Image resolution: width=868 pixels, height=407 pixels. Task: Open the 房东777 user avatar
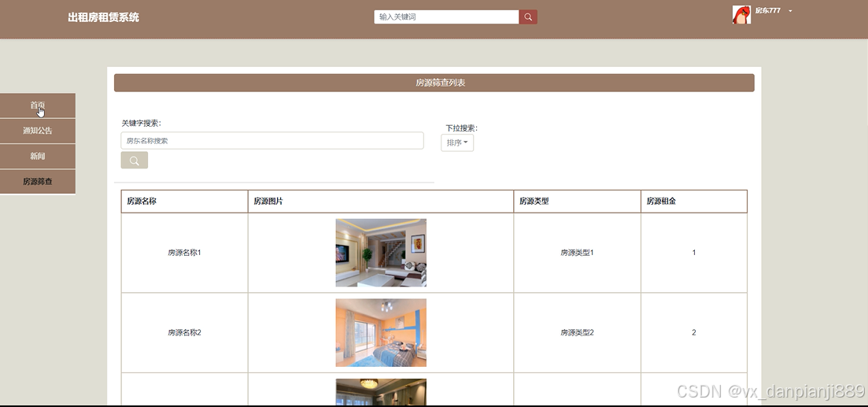click(741, 14)
